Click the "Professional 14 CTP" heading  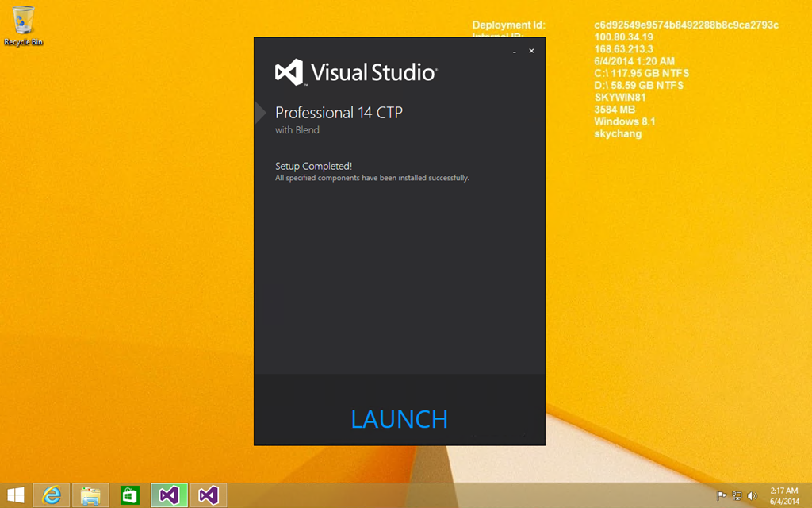339,113
